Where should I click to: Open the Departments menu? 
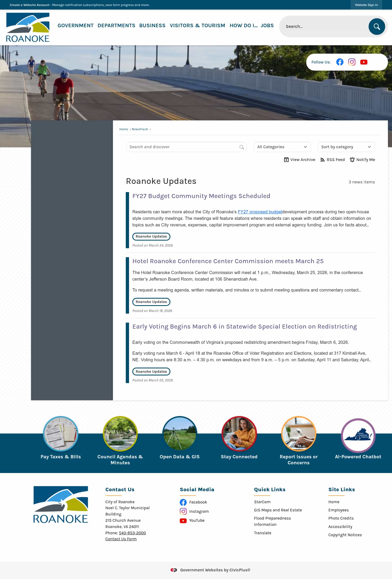(116, 25)
